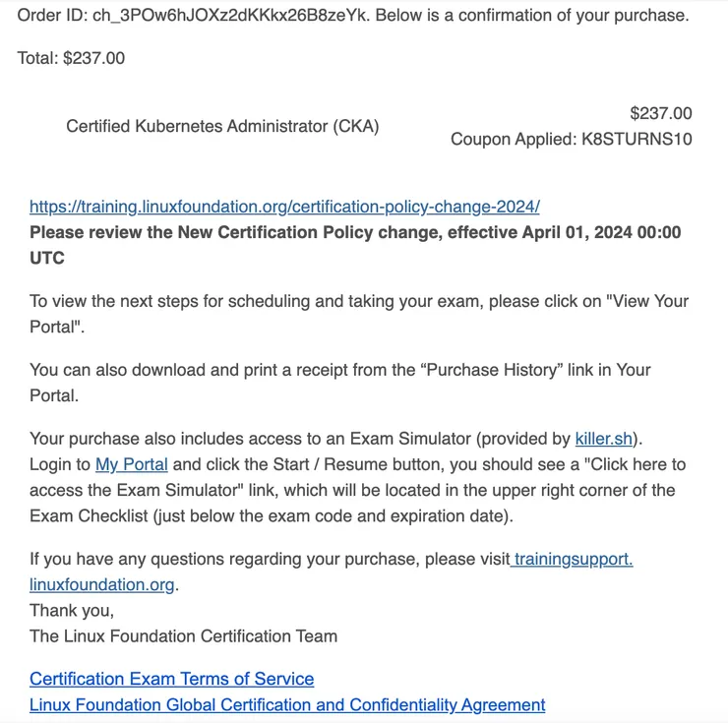Screen dimensions: 728x723
Task: Open Certification Exam Terms of Service
Action: click(x=171, y=679)
